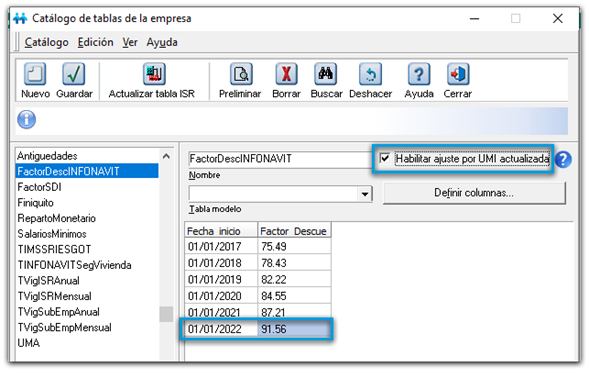Click date cell 01/01/2021

(221, 312)
